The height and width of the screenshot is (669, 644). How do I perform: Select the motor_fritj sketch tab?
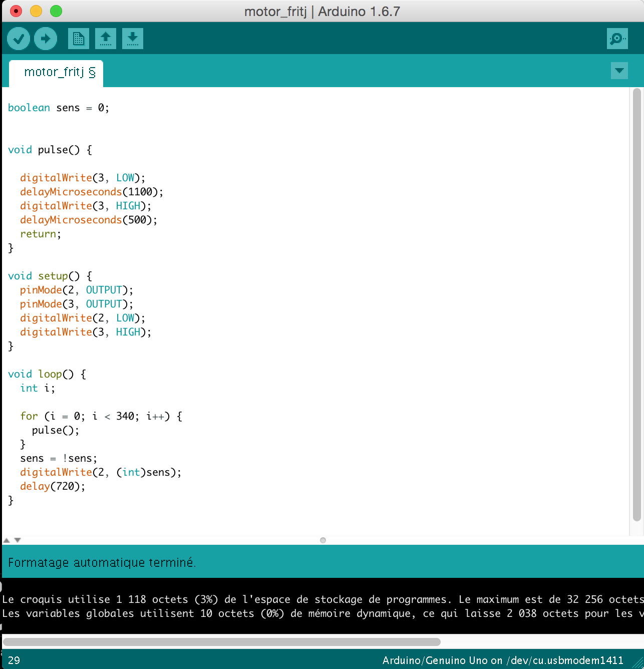point(56,73)
